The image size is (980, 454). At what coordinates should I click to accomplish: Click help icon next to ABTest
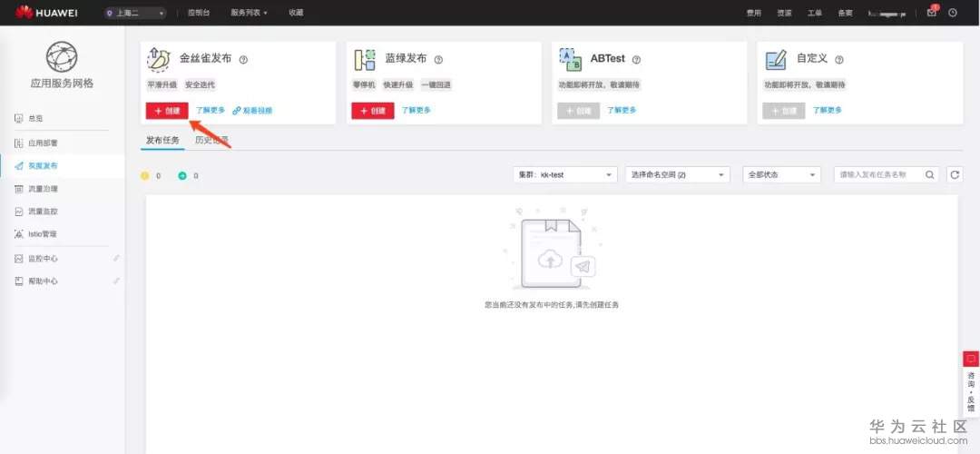[636, 59]
